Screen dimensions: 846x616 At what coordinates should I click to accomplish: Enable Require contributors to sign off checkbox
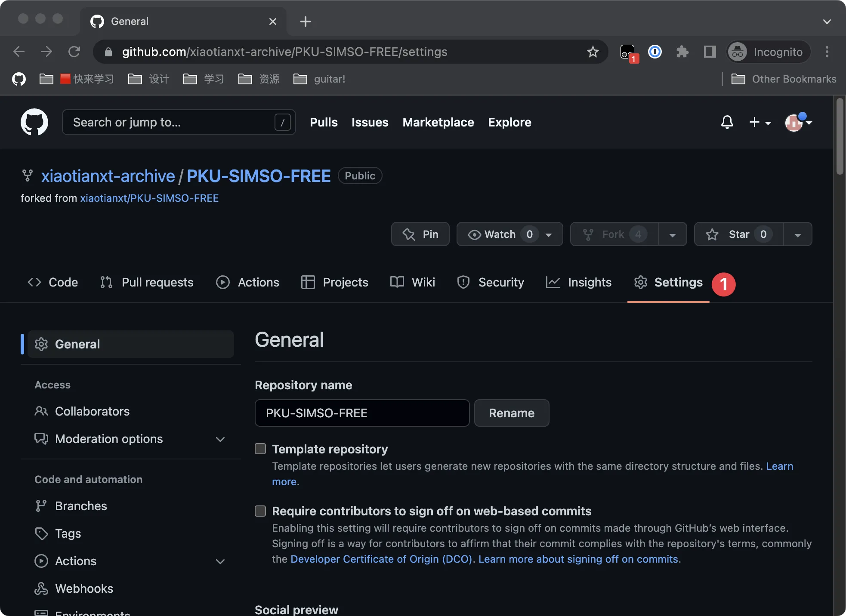click(x=260, y=511)
